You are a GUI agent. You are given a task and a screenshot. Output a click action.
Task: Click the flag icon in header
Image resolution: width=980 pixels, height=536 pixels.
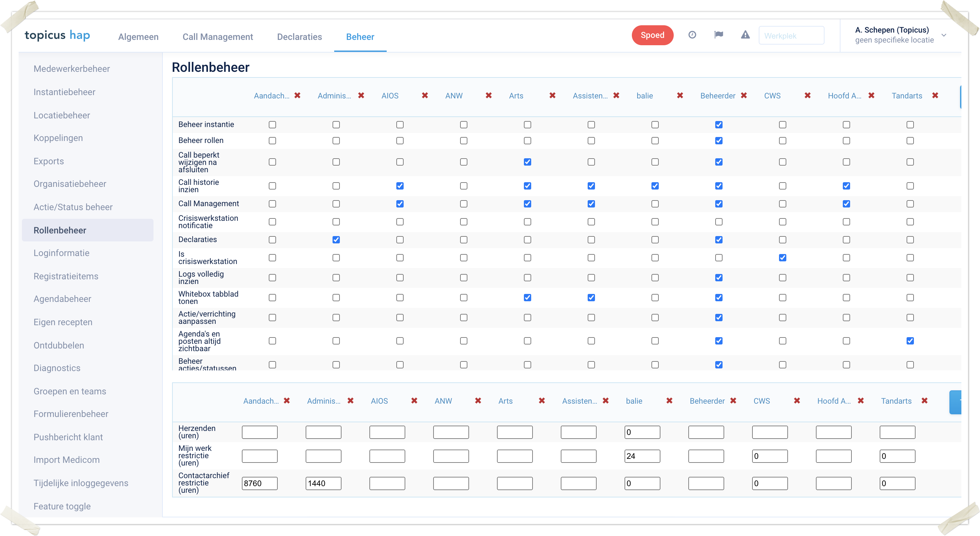[x=718, y=35]
